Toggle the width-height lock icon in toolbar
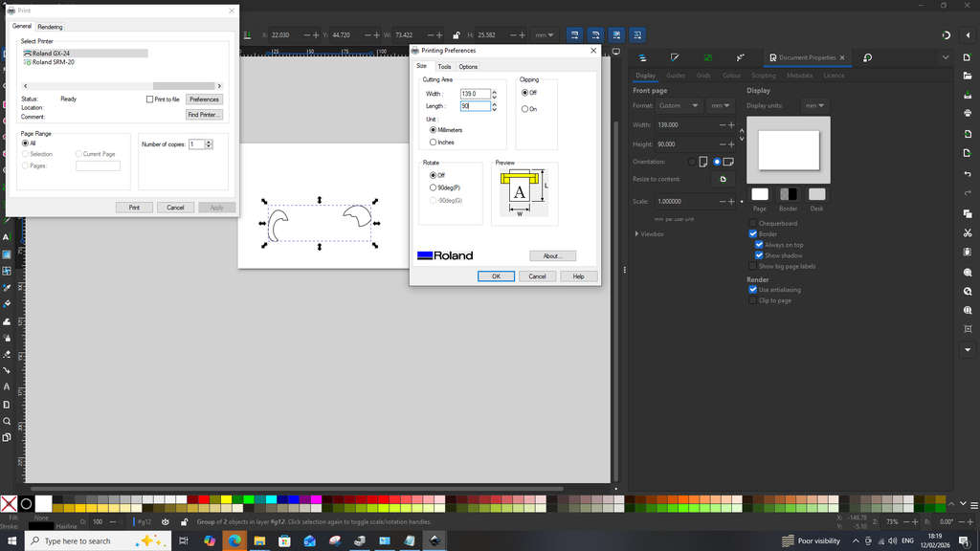The image size is (980, 551). pyautogui.click(x=457, y=35)
